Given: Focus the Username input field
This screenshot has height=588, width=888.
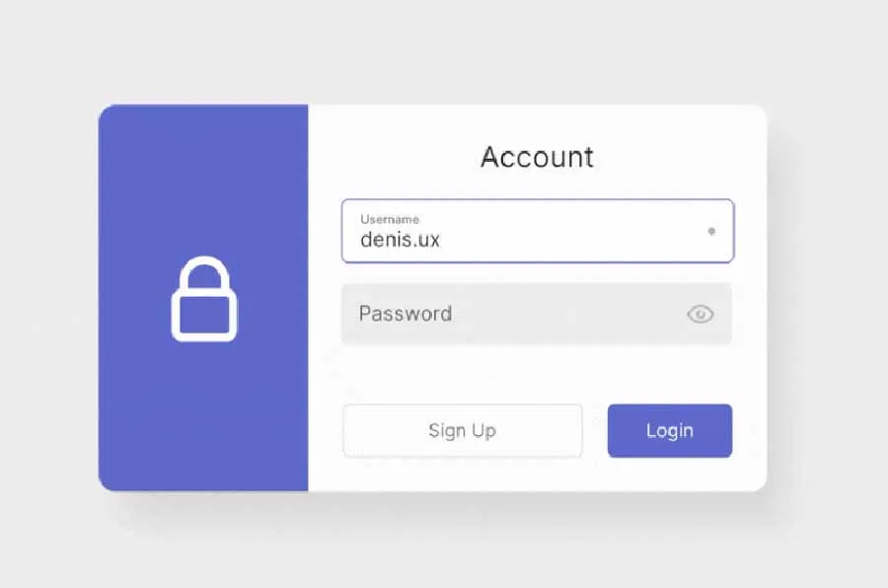Looking at the screenshot, I should [538, 231].
